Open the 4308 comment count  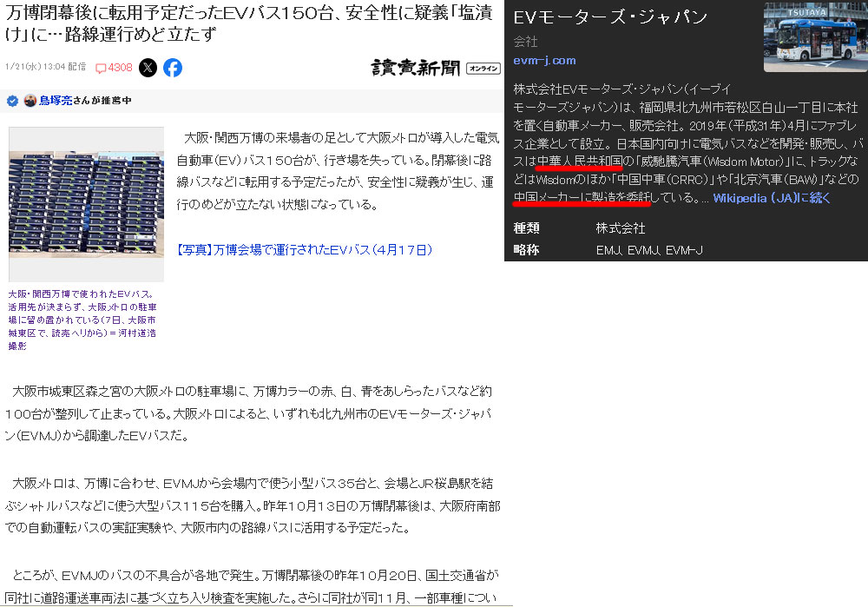coord(120,68)
